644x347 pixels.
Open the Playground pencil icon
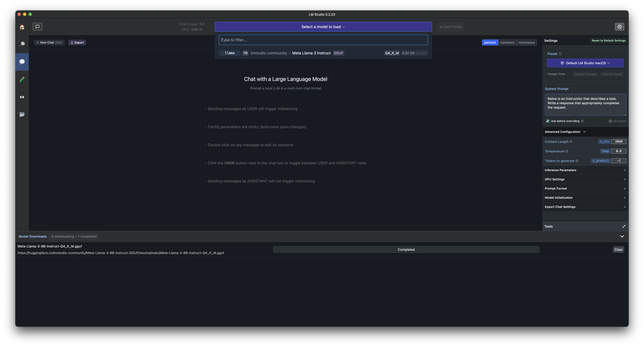pos(22,79)
